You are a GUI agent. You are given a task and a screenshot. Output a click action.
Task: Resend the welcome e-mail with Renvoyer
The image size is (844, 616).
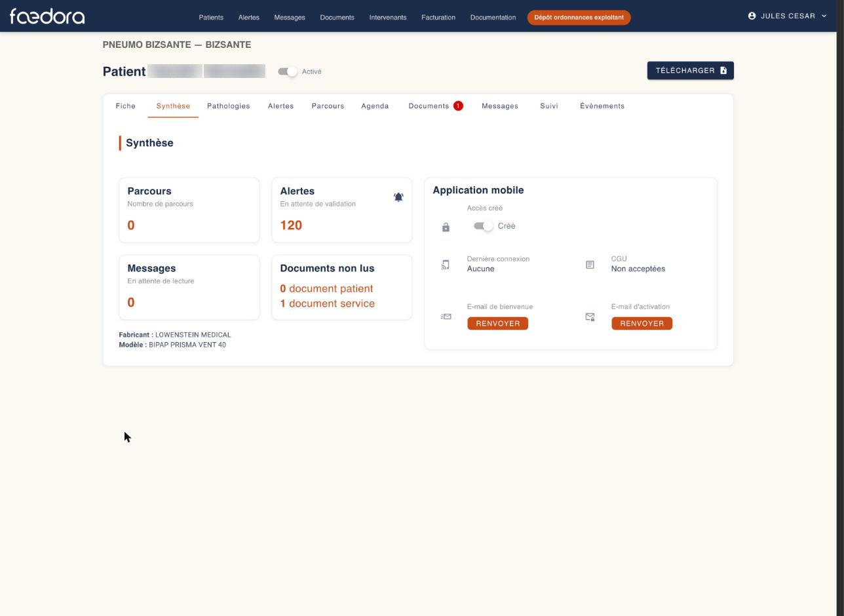click(x=498, y=324)
